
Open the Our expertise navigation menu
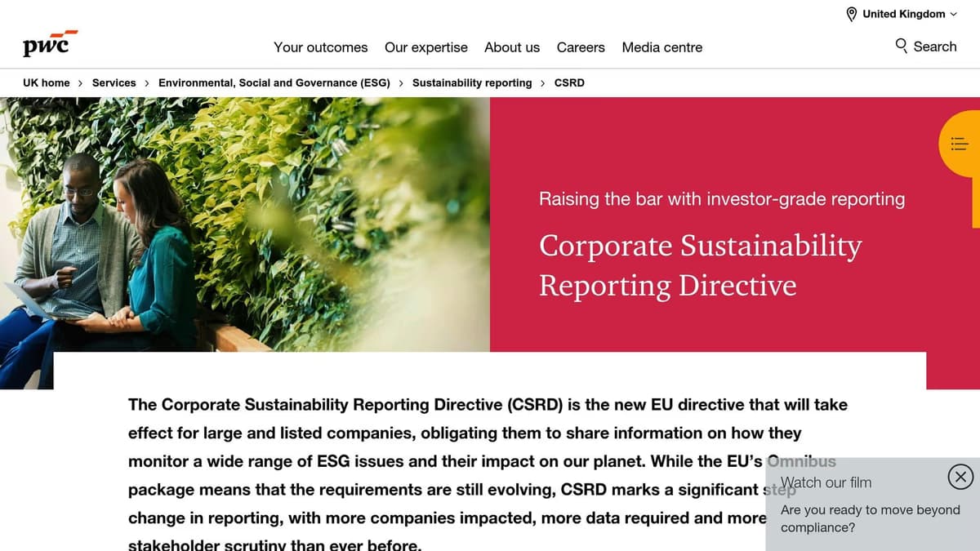tap(425, 47)
